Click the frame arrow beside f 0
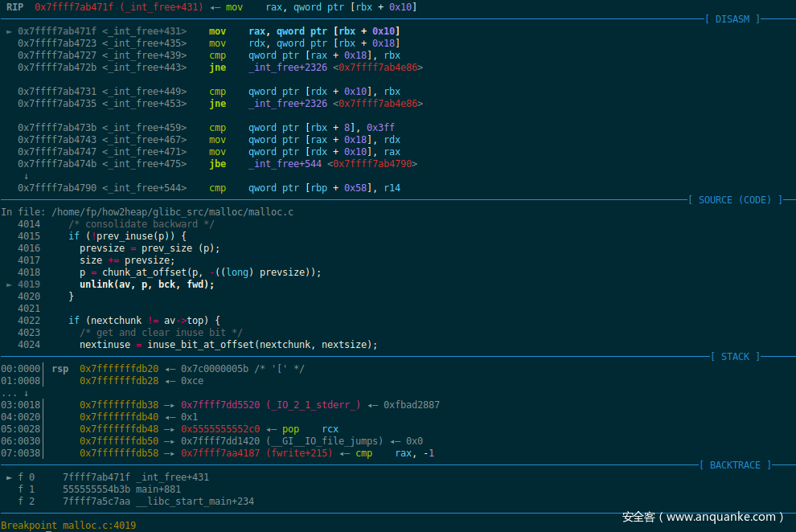 point(9,477)
